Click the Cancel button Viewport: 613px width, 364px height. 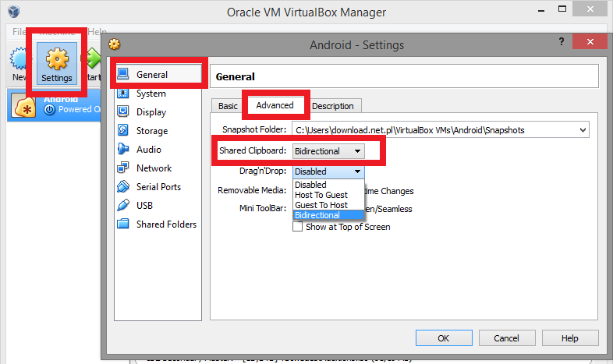click(x=507, y=337)
